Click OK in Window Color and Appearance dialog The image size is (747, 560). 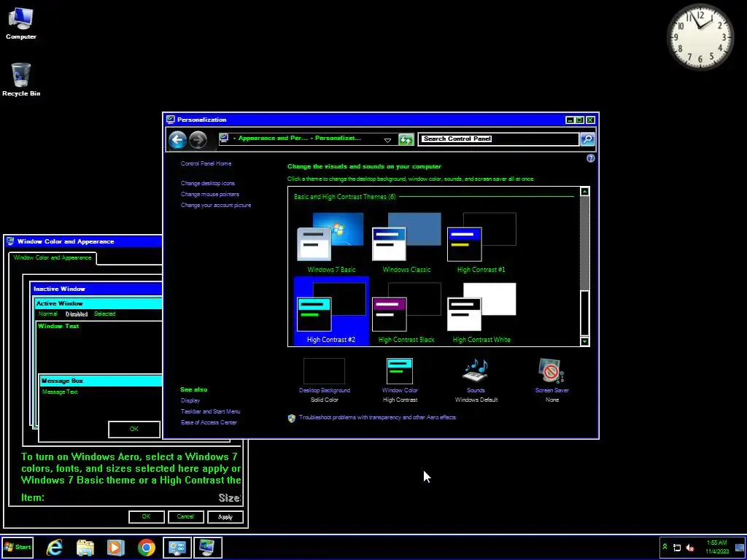pos(146,517)
